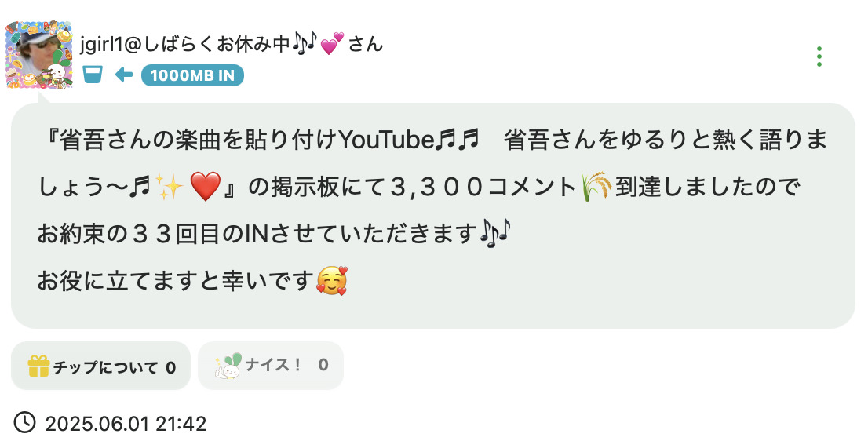Click the rice plant emoji after コメント

(x=596, y=187)
